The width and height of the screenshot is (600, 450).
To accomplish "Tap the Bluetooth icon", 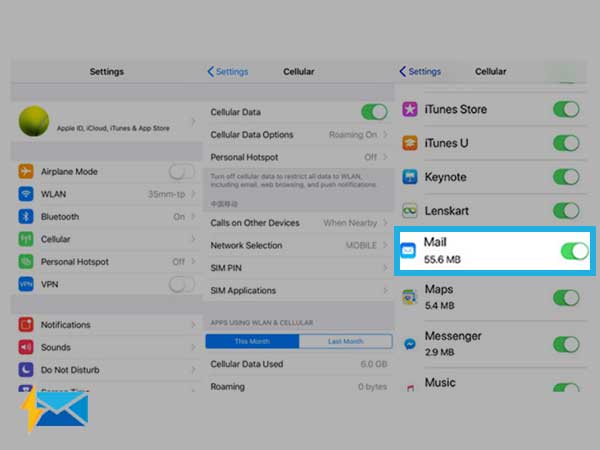I will (x=26, y=217).
